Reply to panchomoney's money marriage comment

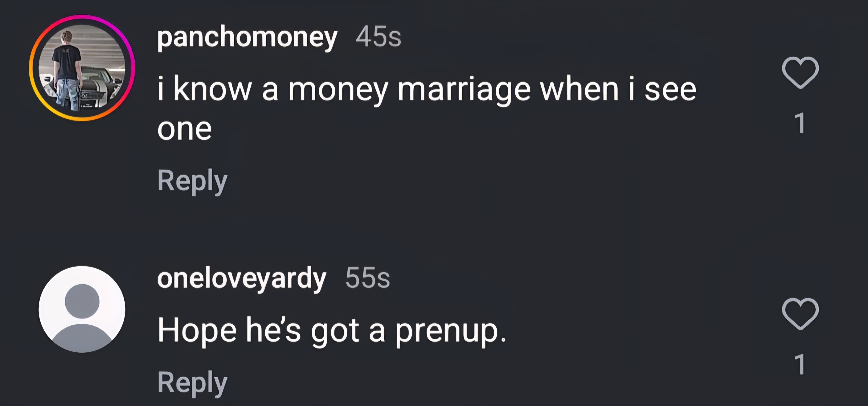pyautogui.click(x=192, y=181)
